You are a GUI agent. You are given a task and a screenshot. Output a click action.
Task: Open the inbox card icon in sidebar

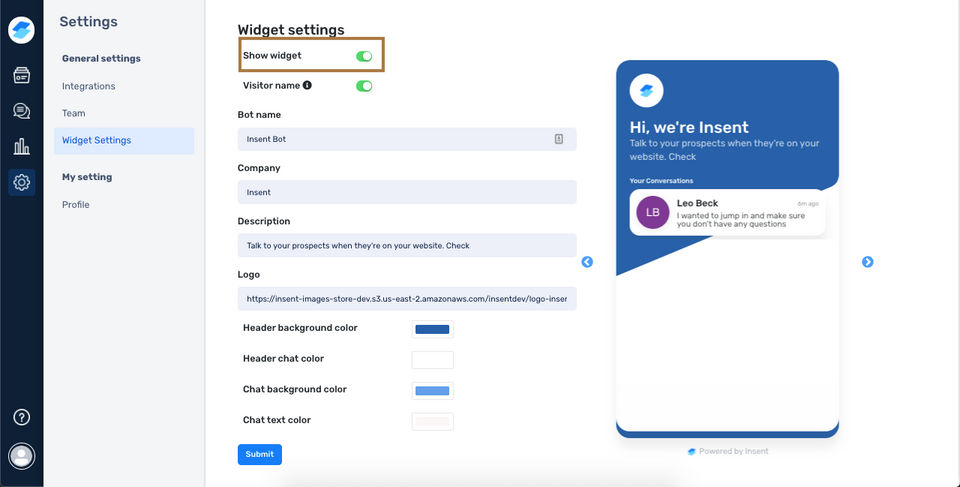click(x=21, y=76)
